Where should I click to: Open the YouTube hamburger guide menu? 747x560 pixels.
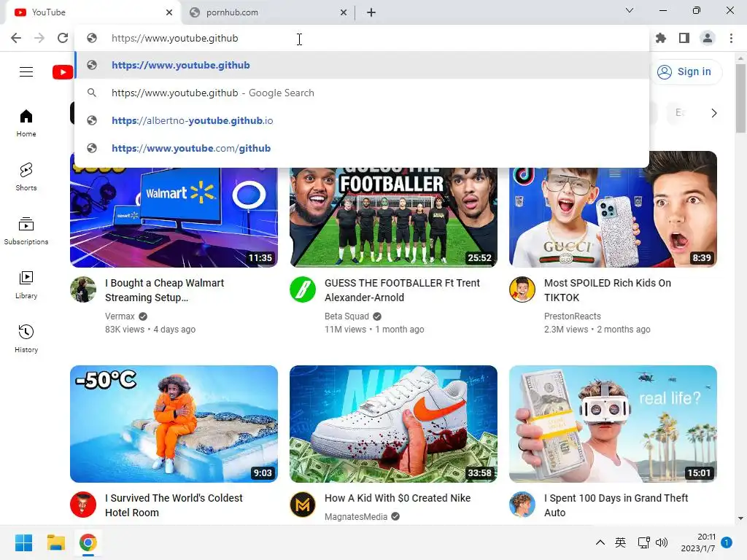[x=26, y=72]
